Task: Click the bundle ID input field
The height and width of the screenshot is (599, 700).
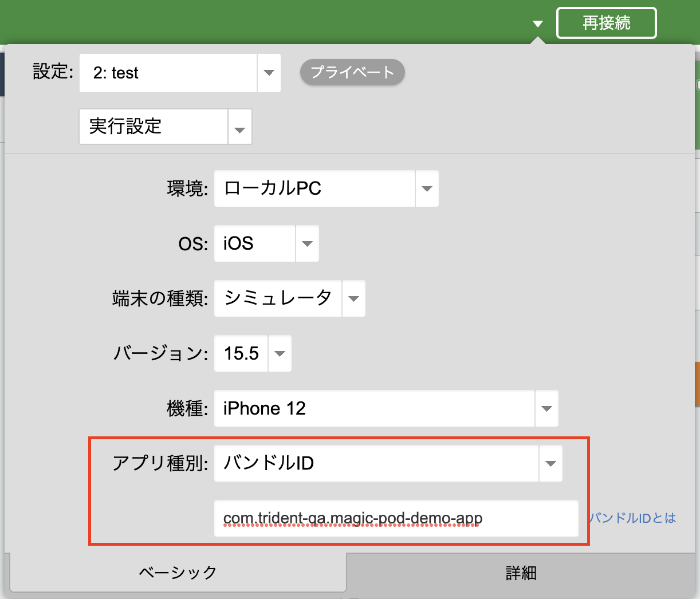Action: click(396, 518)
